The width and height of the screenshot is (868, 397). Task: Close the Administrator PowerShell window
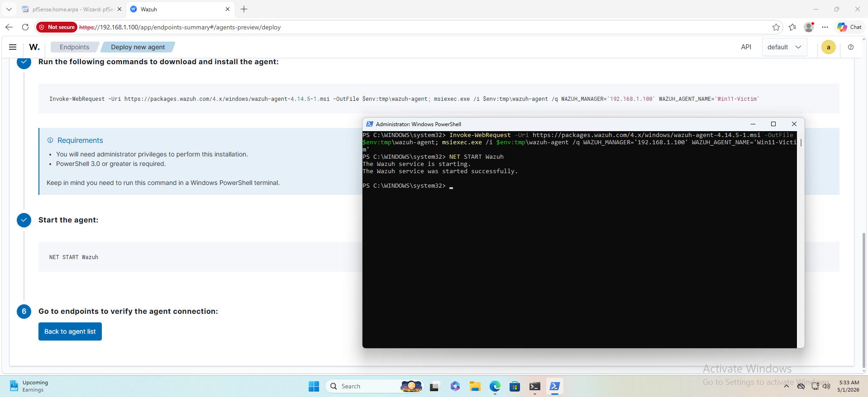794,124
